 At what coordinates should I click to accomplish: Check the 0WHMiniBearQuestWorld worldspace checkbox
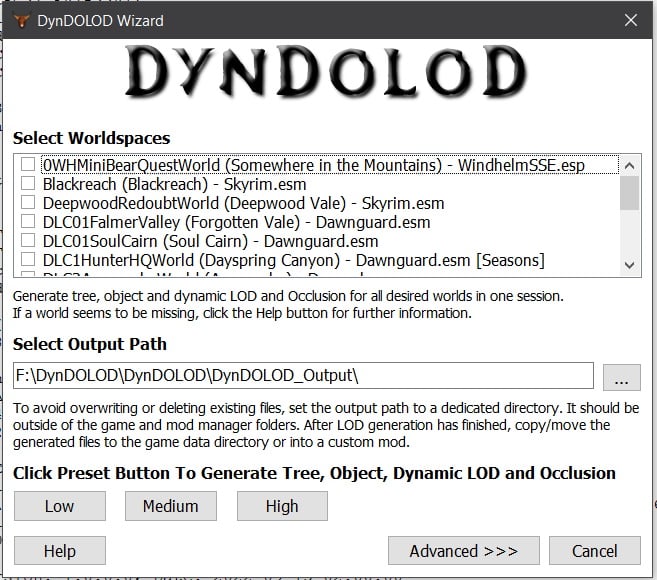coord(28,165)
